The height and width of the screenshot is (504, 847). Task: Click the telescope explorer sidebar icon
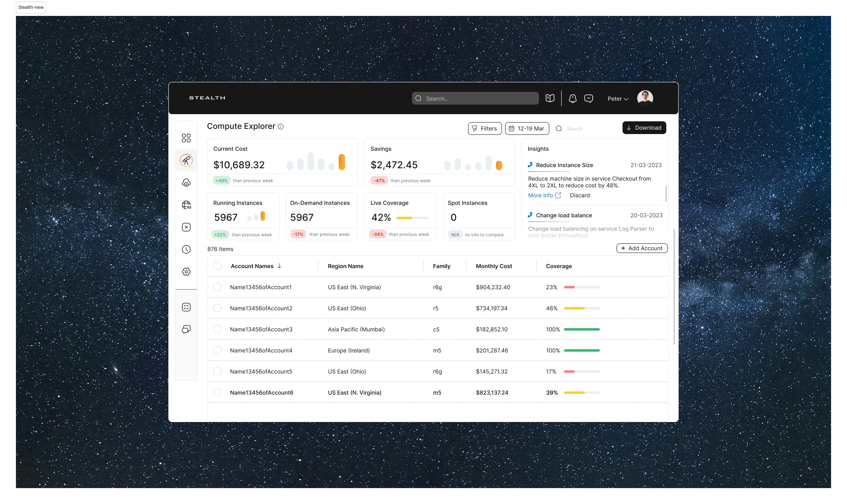pyautogui.click(x=186, y=160)
